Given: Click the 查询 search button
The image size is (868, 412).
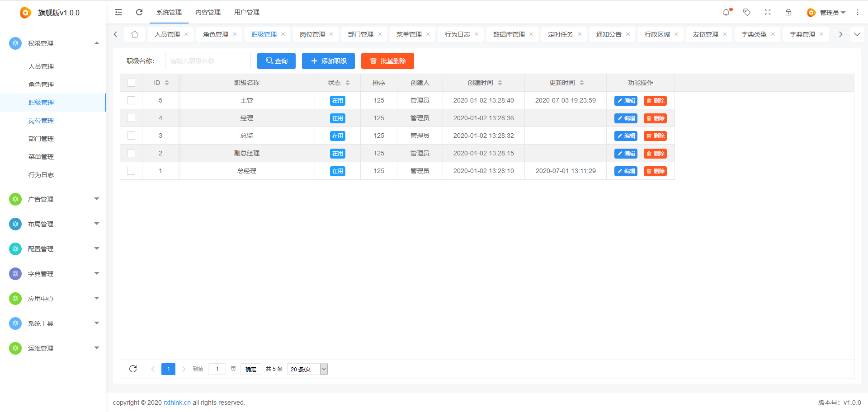Looking at the screenshot, I should 276,61.
